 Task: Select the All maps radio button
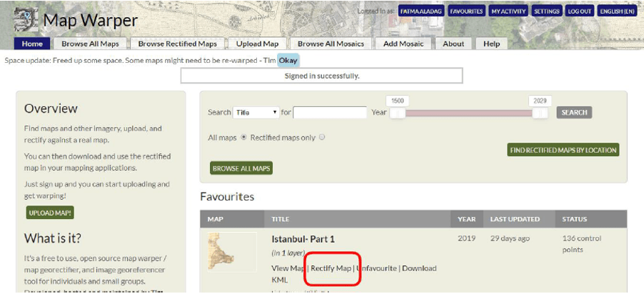point(244,137)
